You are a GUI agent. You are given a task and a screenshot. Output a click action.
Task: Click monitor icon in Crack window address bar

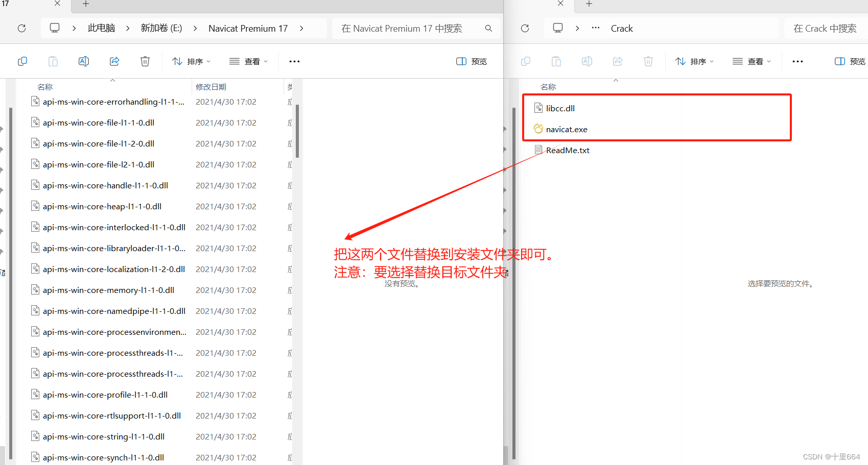[558, 28]
